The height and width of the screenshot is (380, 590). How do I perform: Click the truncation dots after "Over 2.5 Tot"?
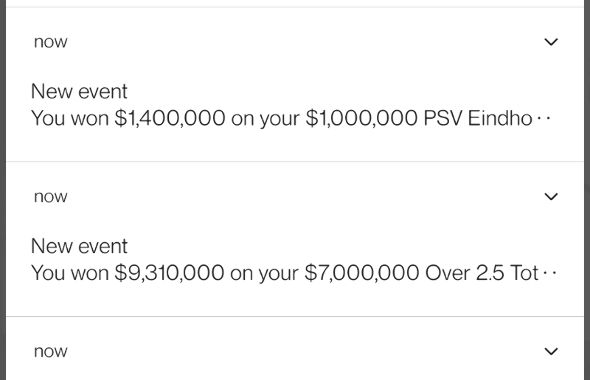click(x=549, y=273)
